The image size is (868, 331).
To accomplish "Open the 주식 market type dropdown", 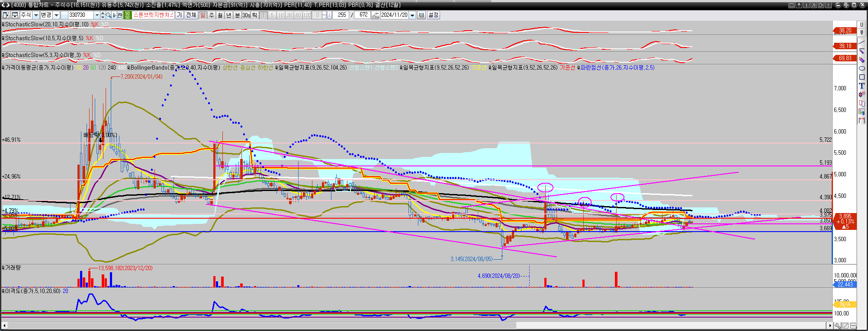I will point(35,15).
